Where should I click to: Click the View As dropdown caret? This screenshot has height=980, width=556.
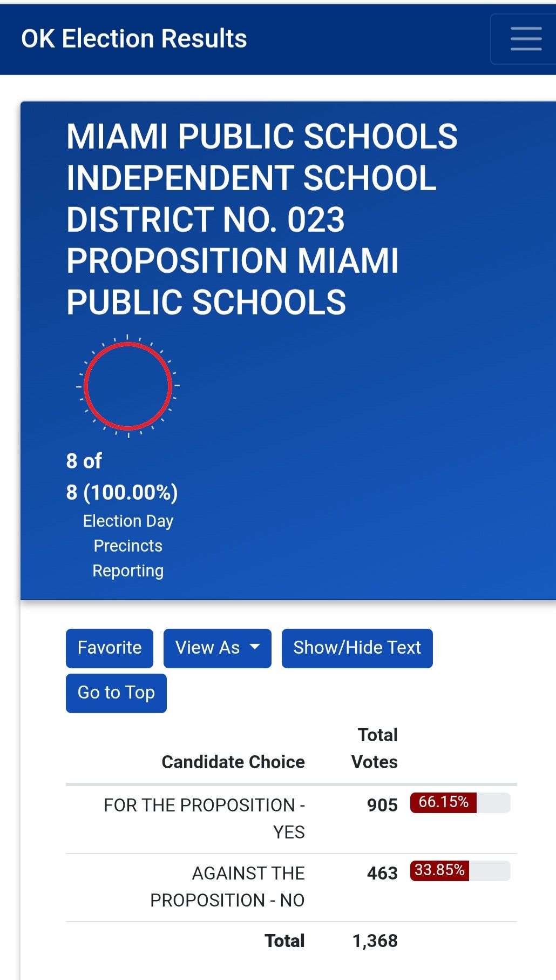255,647
